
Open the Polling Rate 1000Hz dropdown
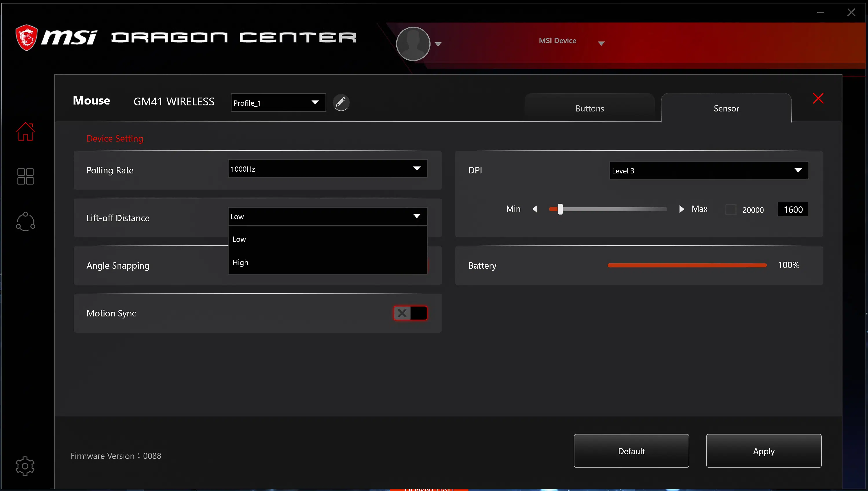pyautogui.click(x=327, y=168)
